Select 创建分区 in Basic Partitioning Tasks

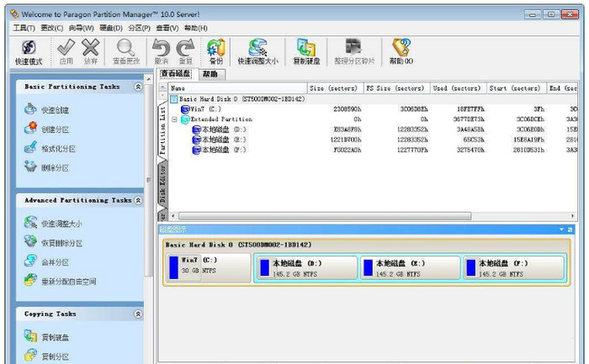point(55,129)
